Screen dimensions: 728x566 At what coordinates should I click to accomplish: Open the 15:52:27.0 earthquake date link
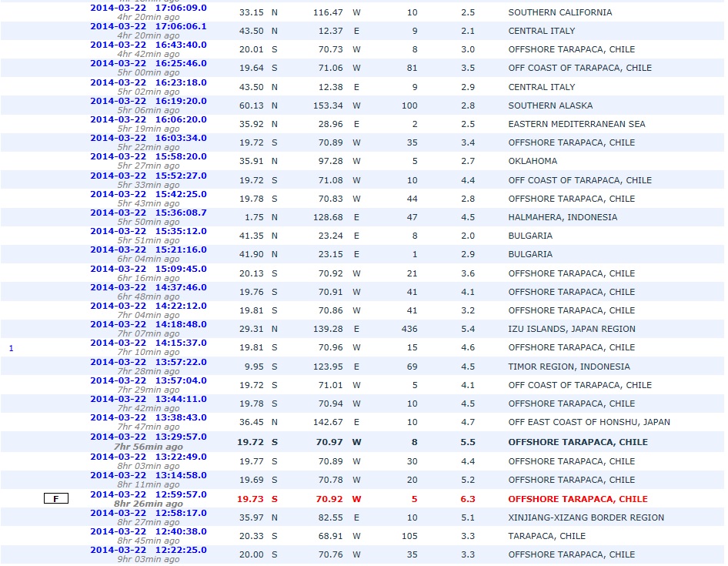(x=149, y=176)
